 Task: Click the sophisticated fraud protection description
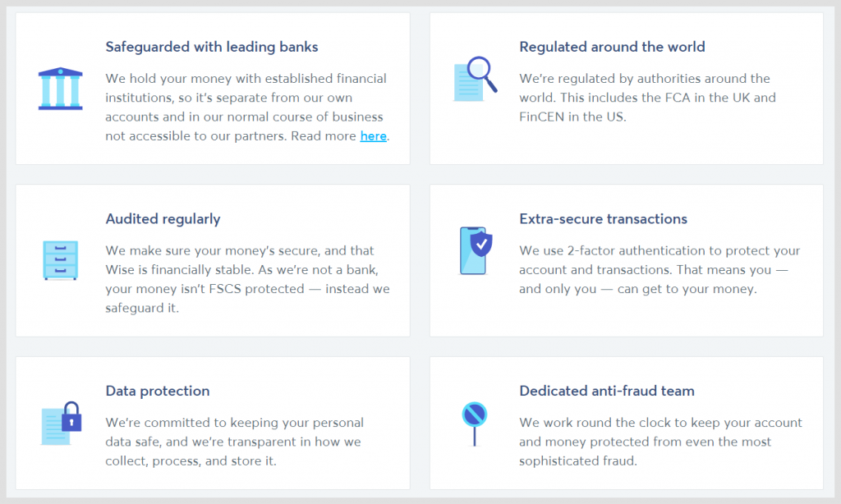coord(661,442)
